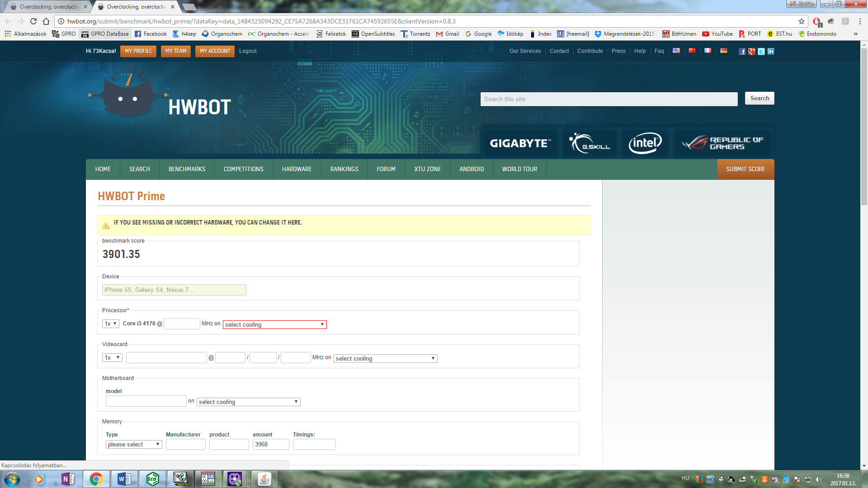The height and width of the screenshot is (488, 868).
Task: Switch site language to German flag
Action: 724,51
